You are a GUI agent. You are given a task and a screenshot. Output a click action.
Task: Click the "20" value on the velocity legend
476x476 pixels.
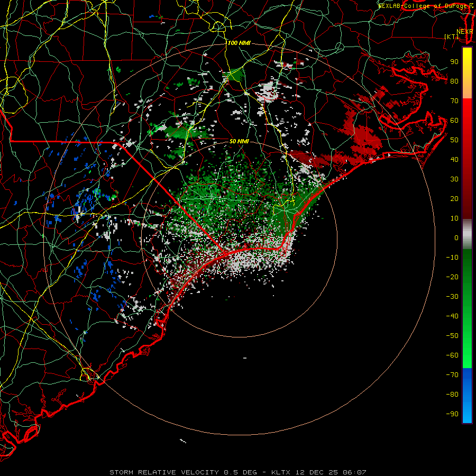454,198
